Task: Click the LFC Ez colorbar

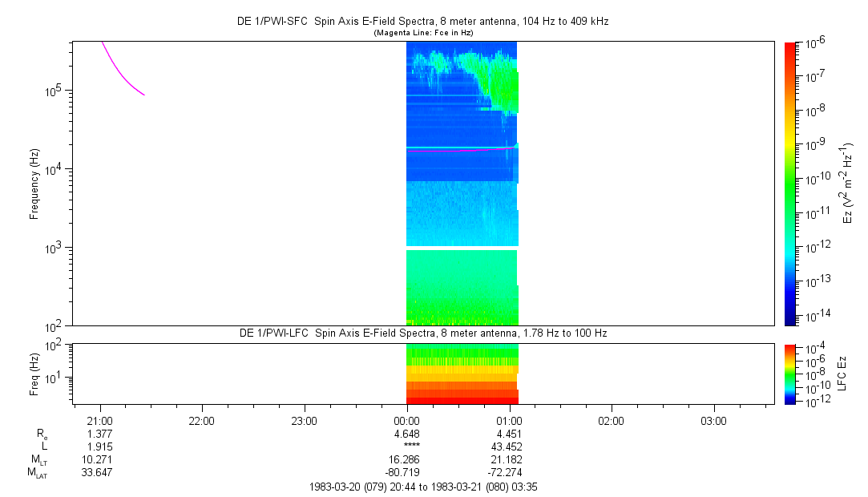Action: (790, 374)
